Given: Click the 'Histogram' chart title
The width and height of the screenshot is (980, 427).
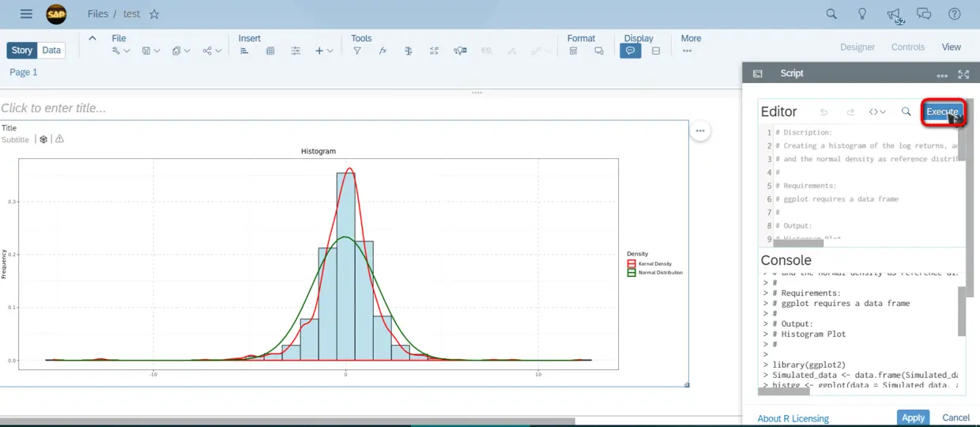Looking at the screenshot, I should click(x=318, y=151).
